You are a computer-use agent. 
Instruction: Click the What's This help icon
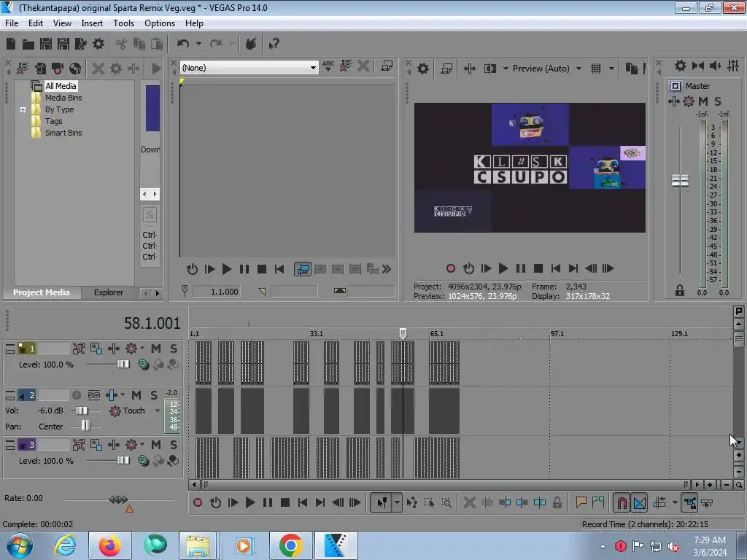[x=274, y=44]
